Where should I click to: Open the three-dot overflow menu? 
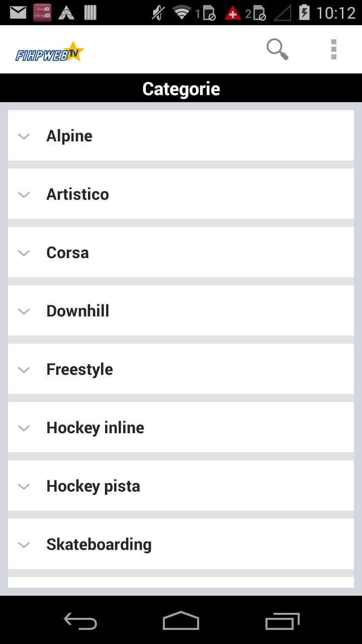click(x=334, y=49)
